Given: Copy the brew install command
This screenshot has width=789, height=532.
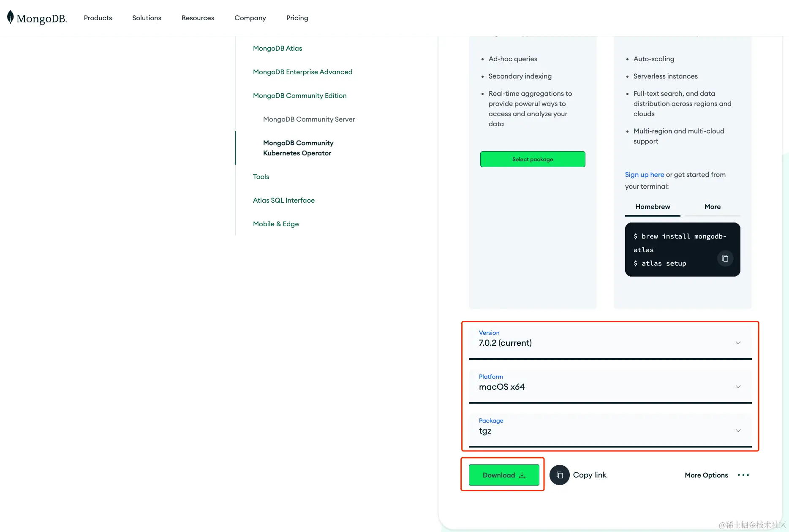Looking at the screenshot, I should point(725,258).
